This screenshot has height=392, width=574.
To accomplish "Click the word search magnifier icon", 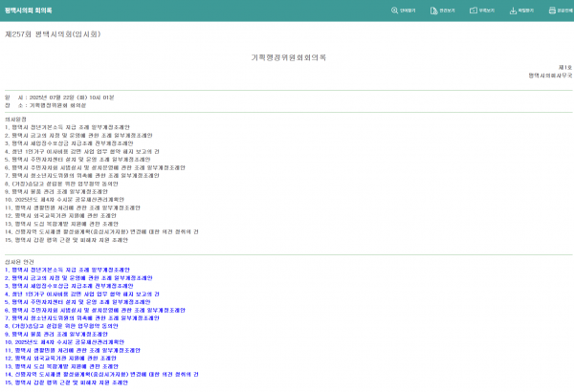I will pyautogui.click(x=396, y=11).
